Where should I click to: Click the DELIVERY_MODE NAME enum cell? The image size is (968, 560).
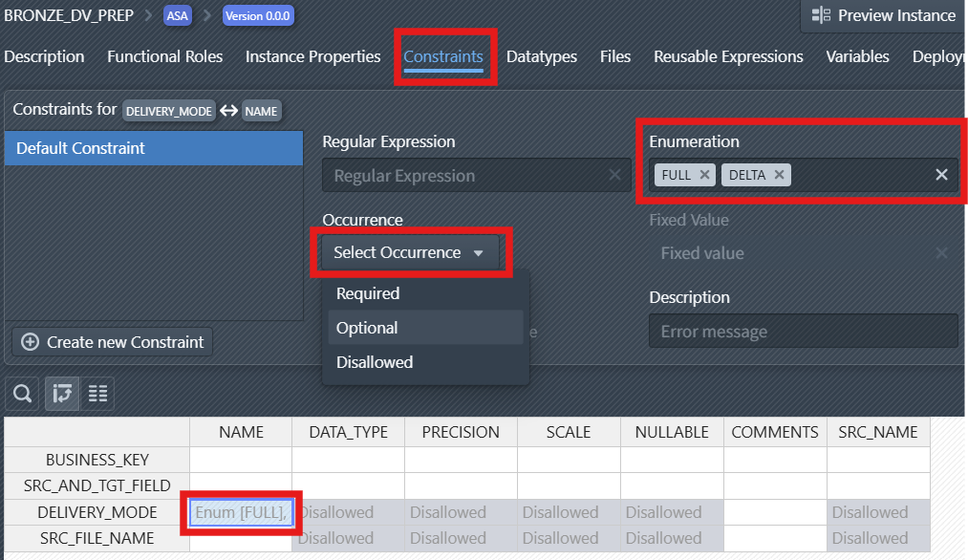[x=241, y=512]
